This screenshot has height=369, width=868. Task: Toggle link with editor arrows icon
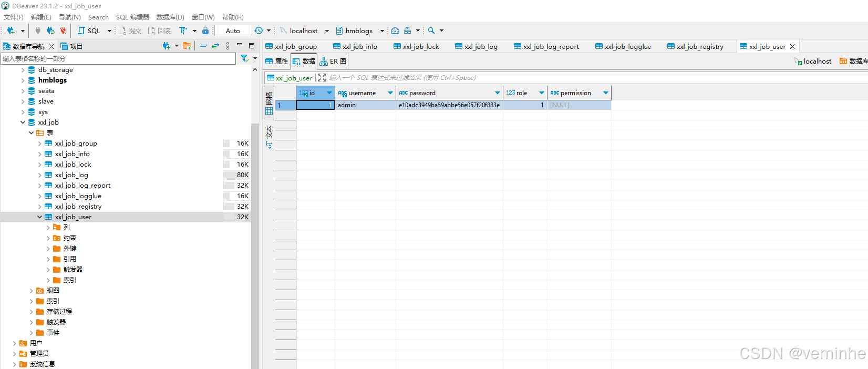tap(215, 46)
